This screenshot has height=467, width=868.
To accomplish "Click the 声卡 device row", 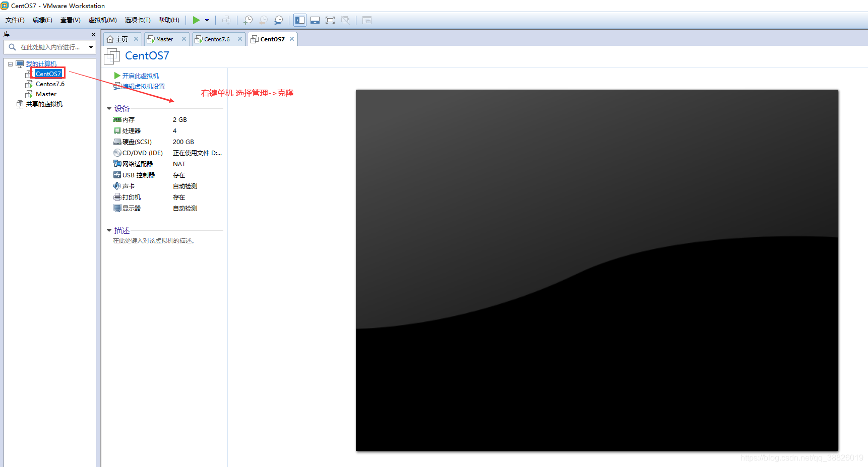I will pos(168,186).
